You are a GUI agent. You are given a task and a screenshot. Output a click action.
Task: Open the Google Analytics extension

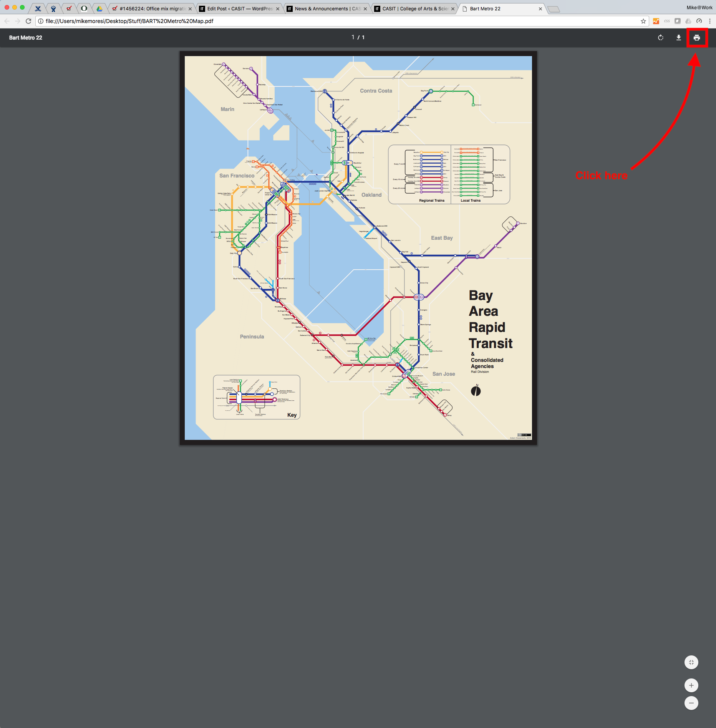[x=656, y=22]
